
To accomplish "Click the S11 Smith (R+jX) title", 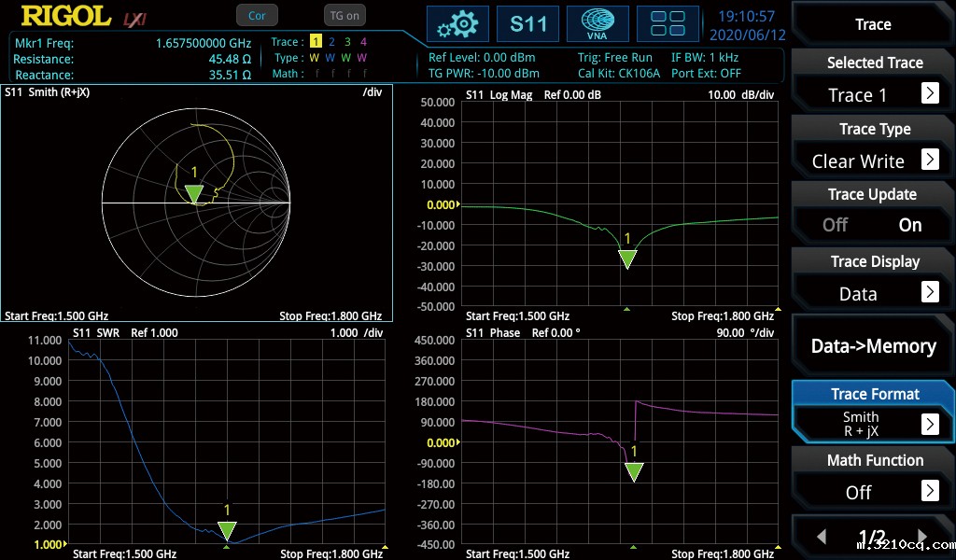I will click(48, 92).
